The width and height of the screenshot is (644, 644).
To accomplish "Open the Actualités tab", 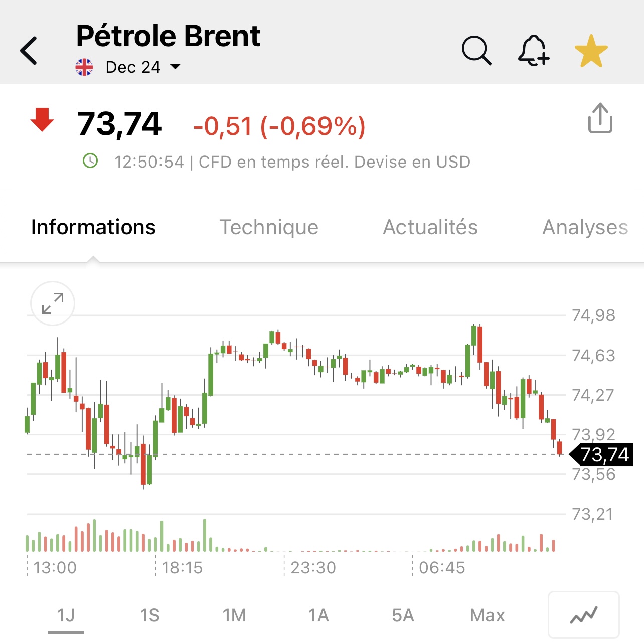I will point(430,227).
